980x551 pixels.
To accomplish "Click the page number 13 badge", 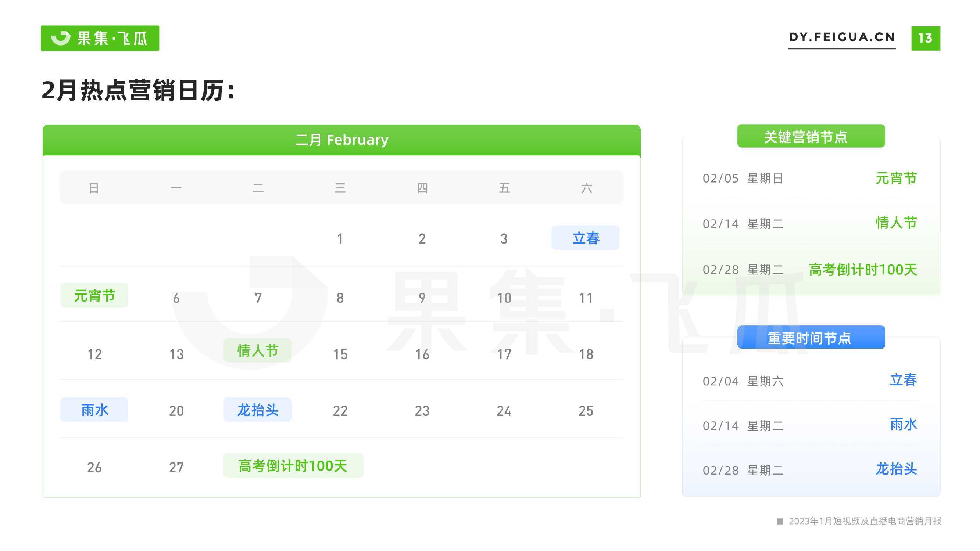I will 926,38.
